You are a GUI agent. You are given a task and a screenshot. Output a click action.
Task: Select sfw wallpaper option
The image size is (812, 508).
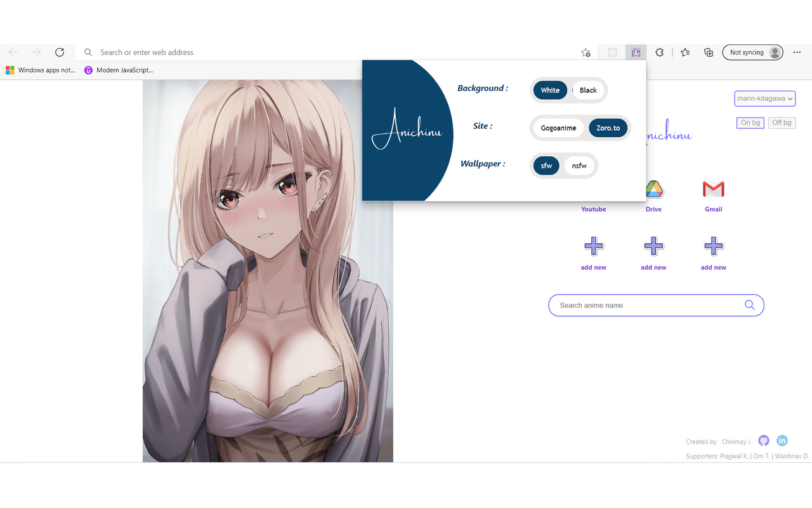[546, 166]
